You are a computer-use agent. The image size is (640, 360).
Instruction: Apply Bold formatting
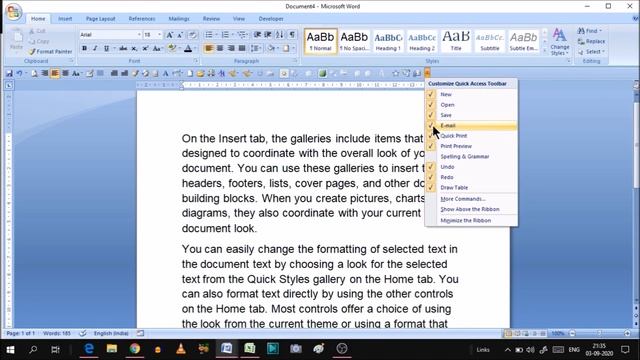(x=84, y=48)
